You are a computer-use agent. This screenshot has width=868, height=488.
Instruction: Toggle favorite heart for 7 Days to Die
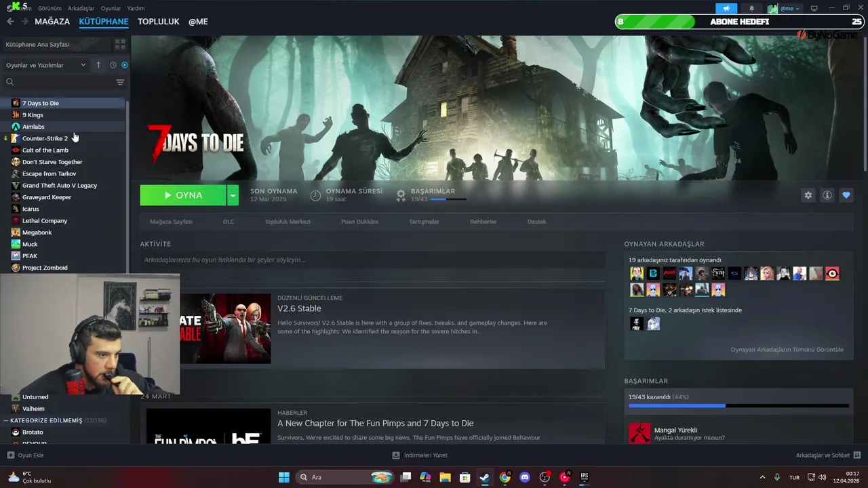click(846, 195)
